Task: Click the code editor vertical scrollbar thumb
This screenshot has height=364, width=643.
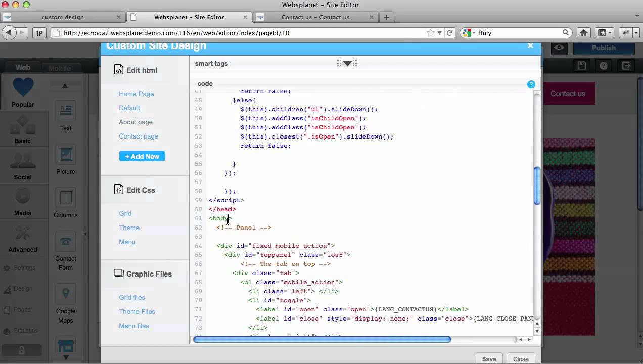Action: click(x=537, y=186)
